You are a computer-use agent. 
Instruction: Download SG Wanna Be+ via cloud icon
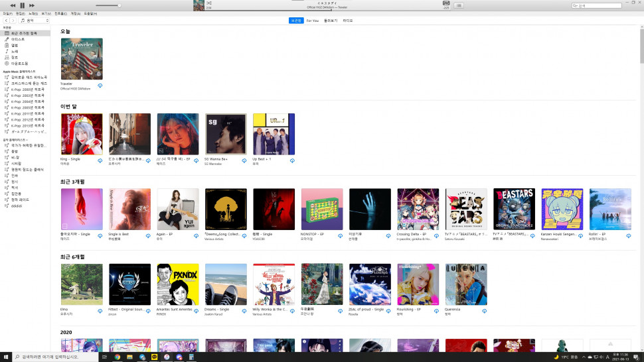(244, 160)
